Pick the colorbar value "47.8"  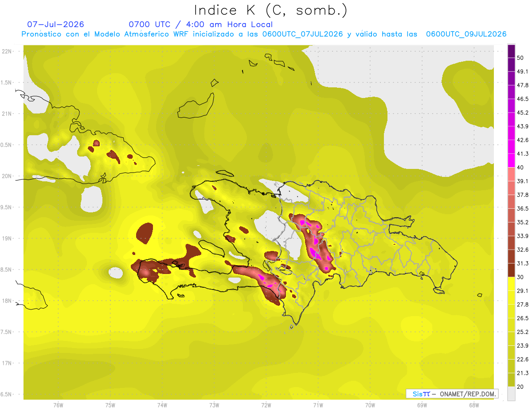click(x=522, y=85)
